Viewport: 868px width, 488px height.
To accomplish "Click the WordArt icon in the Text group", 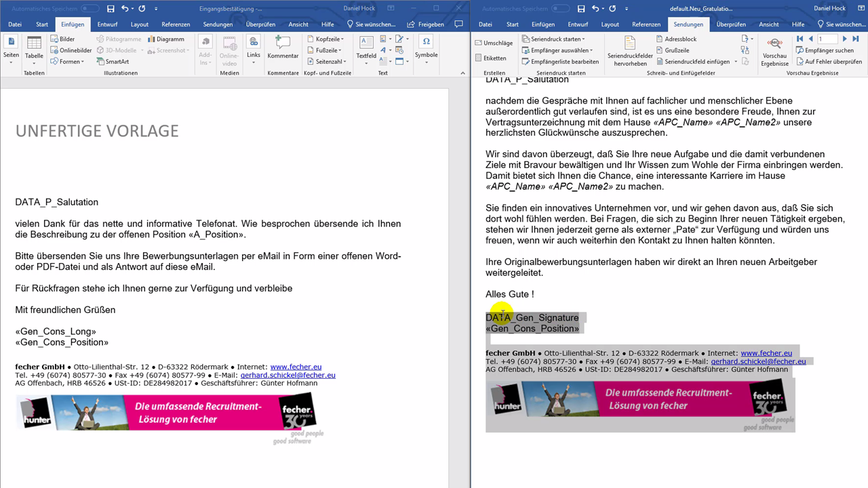I will [384, 50].
